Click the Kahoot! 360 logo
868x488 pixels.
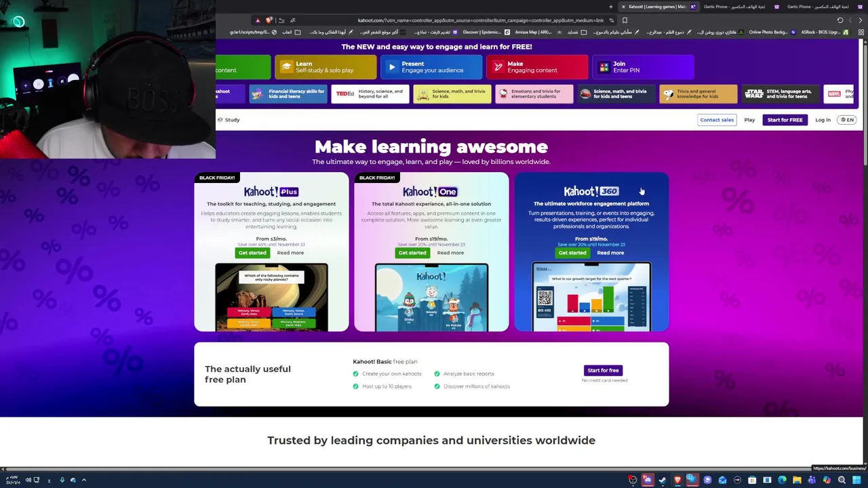pyautogui.click(x=591, y=191)
